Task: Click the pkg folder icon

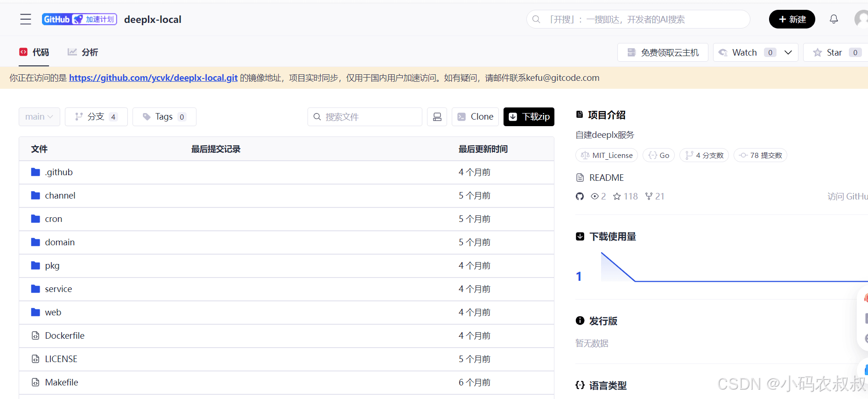Action: (x=35, y=265)
